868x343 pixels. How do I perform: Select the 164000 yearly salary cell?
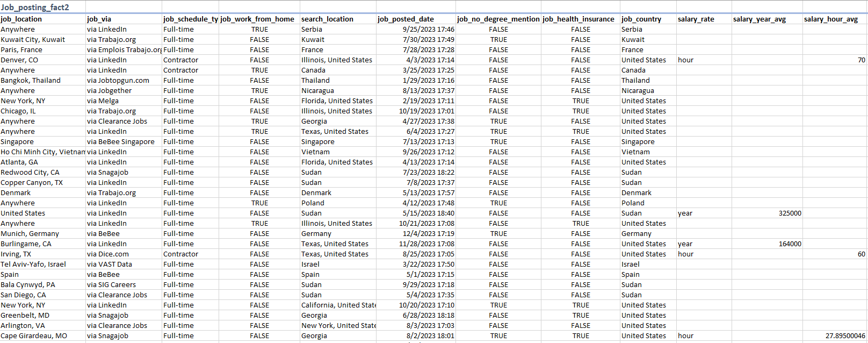[767, 244]
